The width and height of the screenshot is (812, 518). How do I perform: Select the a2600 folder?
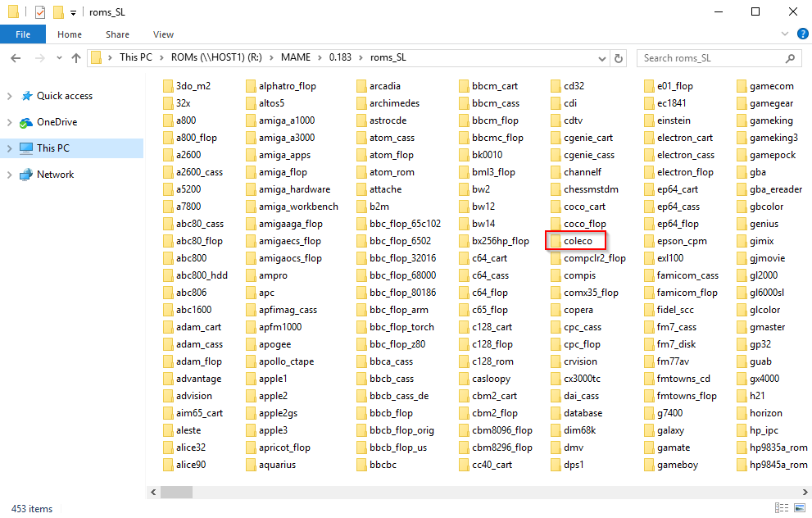click(182, 155)
